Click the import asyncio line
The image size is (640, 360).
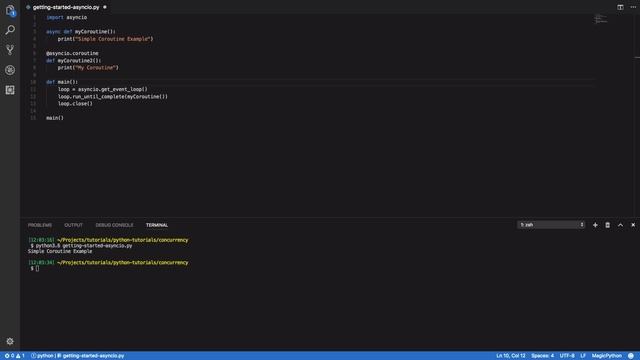(67, 18)
